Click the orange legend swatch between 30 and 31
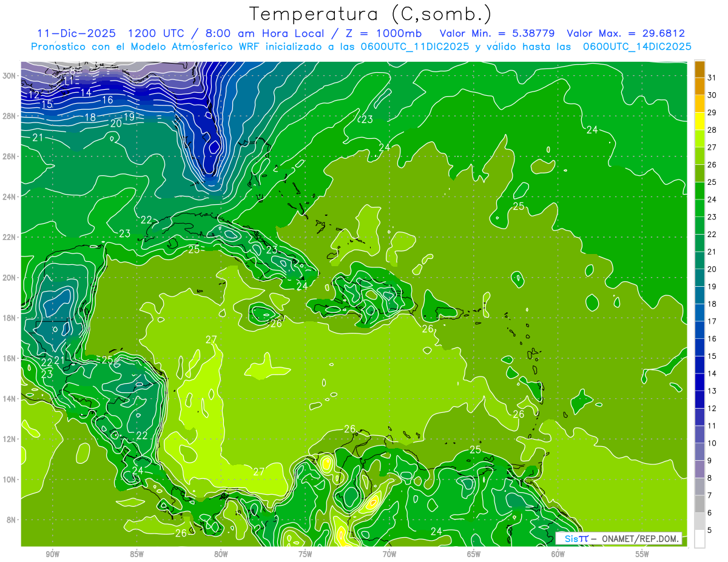Viewport: 728px width, 562px height. 699,86
